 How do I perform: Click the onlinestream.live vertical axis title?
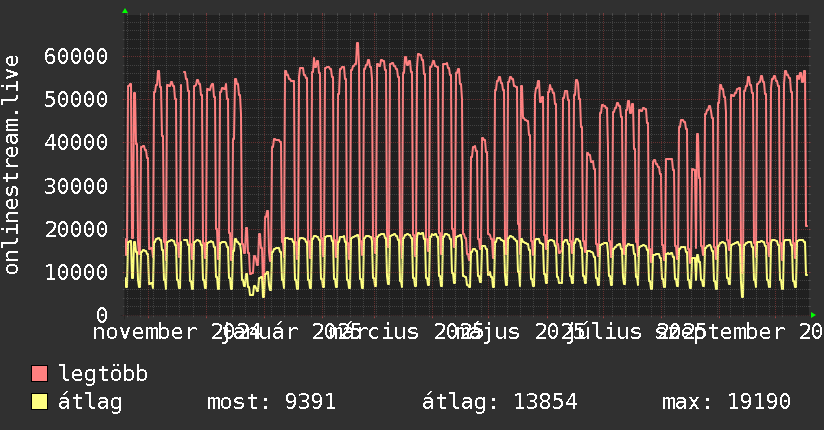pos(12,166)
